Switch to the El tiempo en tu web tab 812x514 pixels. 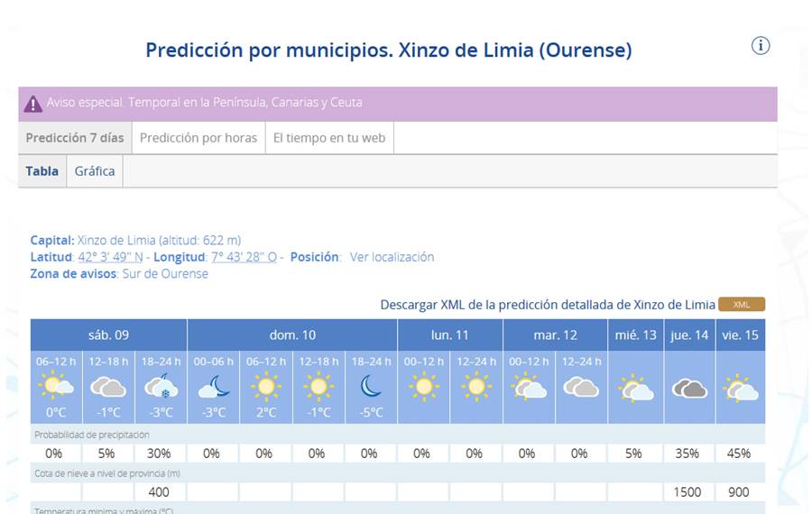(329, 138)
